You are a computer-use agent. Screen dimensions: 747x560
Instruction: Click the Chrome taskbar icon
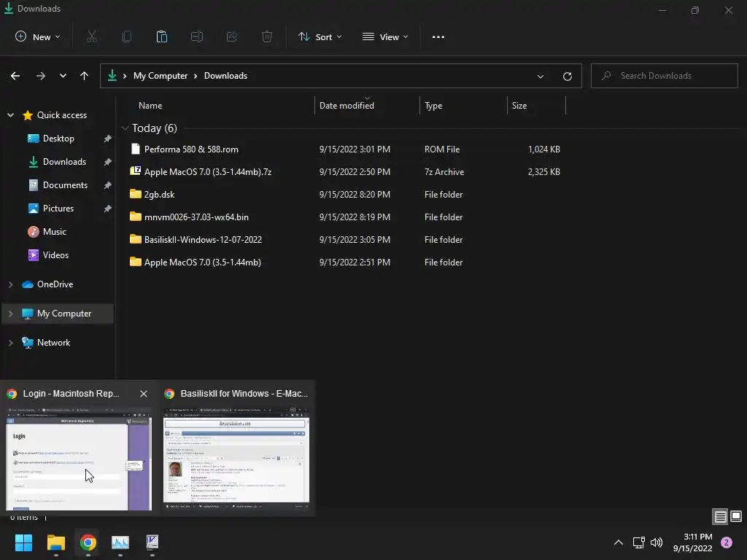(x=88, y=542)
